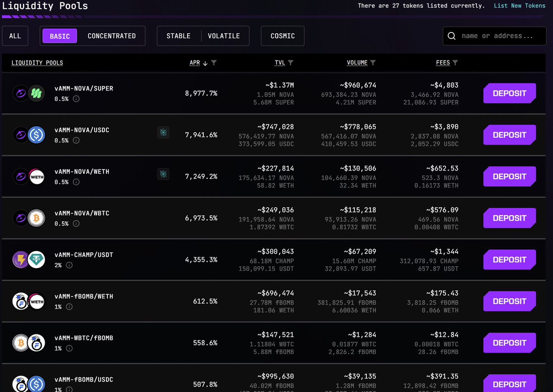Click the Bitcoin icon in the NOVA/WBTC row

point(37,218)
